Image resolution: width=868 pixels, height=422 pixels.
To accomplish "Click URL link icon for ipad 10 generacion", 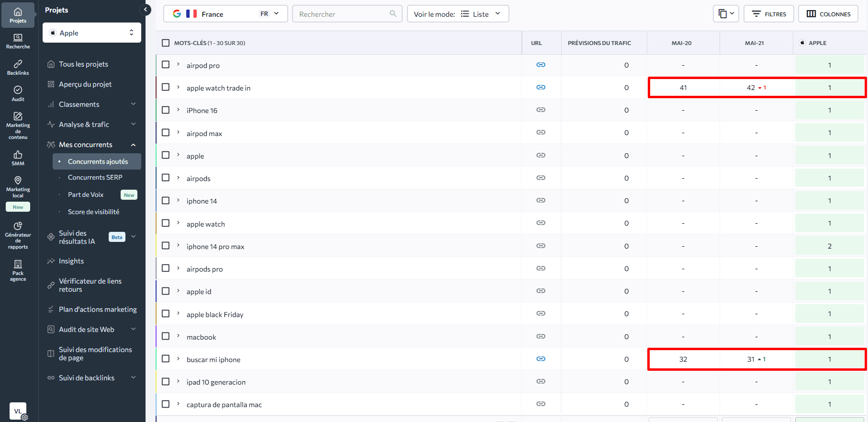I will point(541,381).
